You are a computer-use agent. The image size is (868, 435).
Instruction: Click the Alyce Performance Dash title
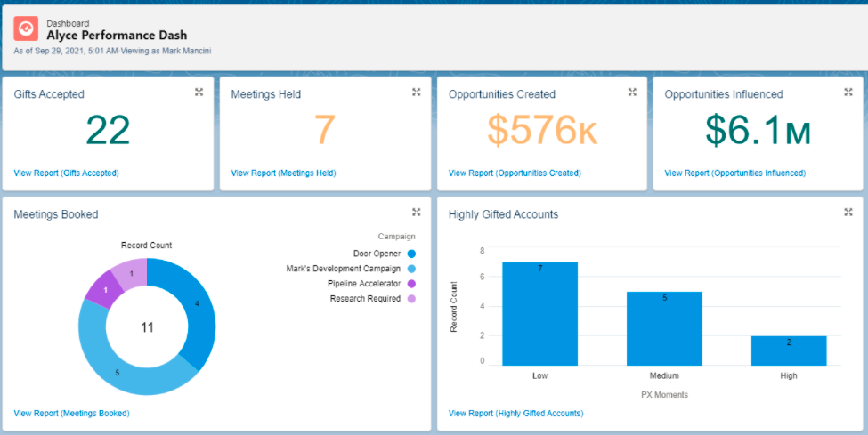click(117, 36)
